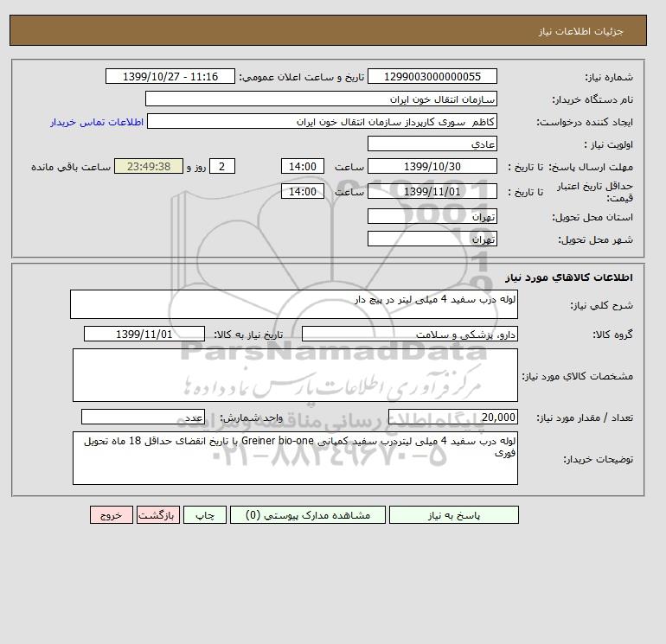Click the goods need date field beside تاریخ نیاز به کالا
Viewport: 666px width, 644px height.
tap(144, 334)
